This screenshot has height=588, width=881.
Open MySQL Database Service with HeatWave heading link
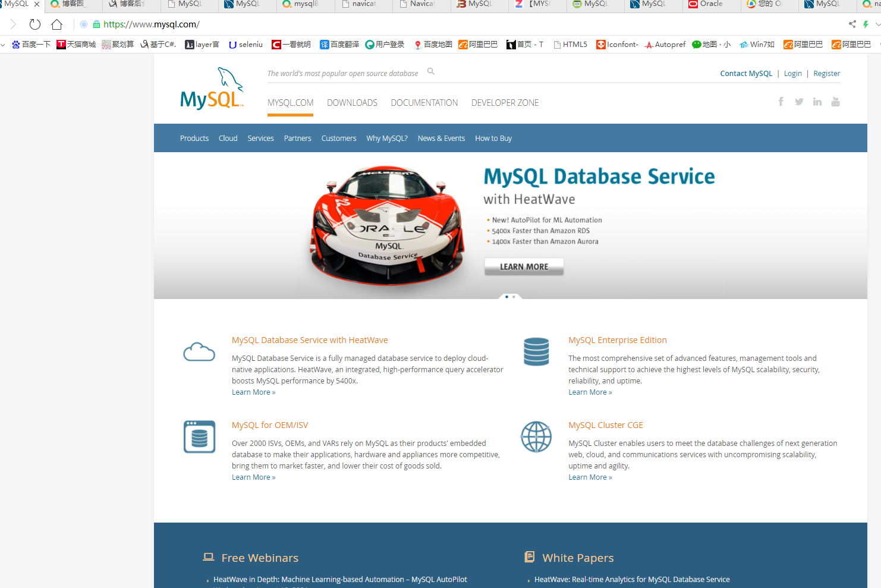tap(310, 340)
